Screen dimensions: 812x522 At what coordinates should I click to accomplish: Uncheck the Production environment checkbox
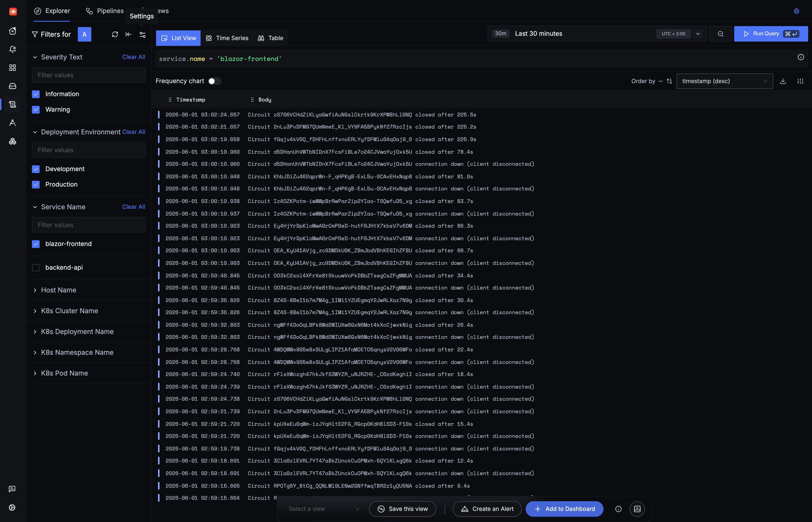[36, 184]
